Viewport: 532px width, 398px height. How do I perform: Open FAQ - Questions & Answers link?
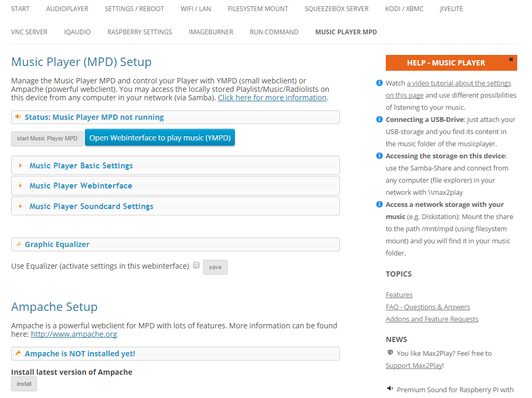[x=428, y=307]
